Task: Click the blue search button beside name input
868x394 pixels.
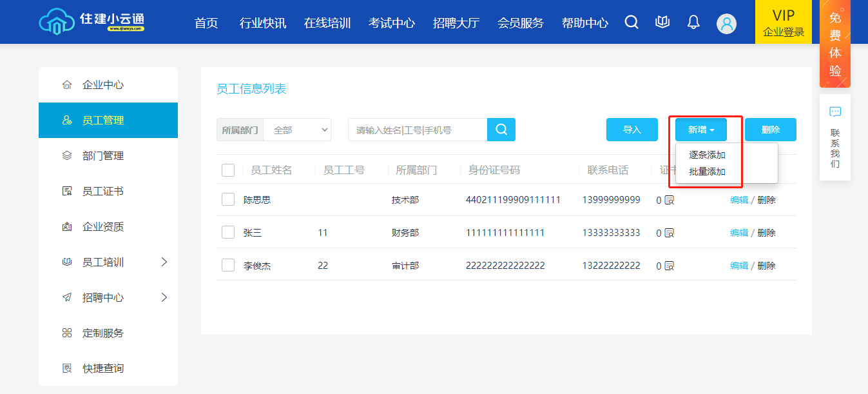Action: click(x=501, y=130)
